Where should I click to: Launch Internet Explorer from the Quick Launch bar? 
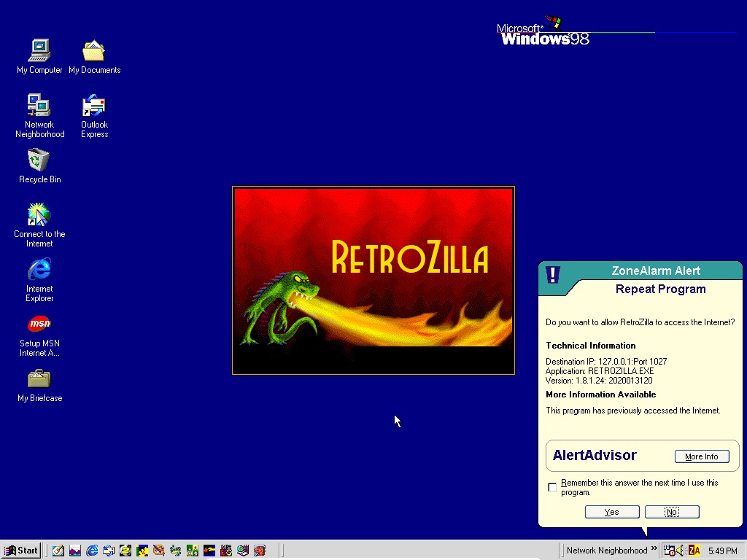[91, 551]
